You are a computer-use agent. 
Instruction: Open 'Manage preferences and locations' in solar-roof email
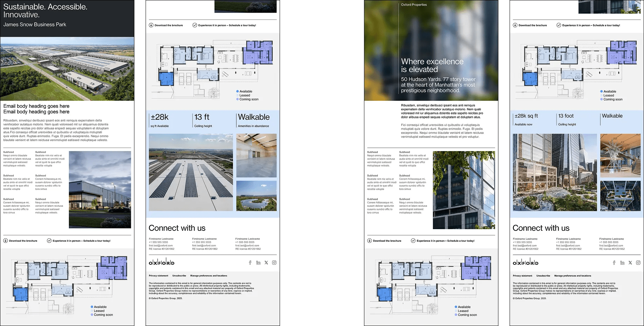[209, 276]
